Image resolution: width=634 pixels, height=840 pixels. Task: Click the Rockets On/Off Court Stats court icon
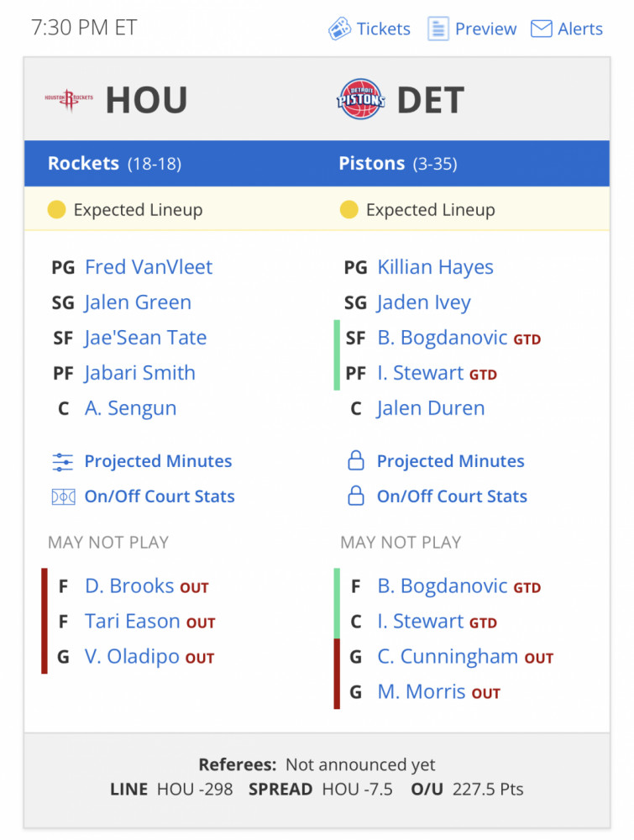coord(63,497)
